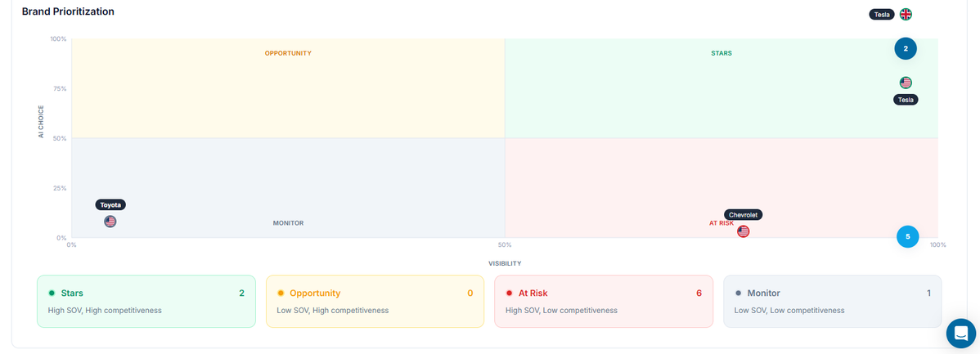Click 'Low SOV, Low competitiveness' text
The image size is (980, 354).
(x=789, y=311)
